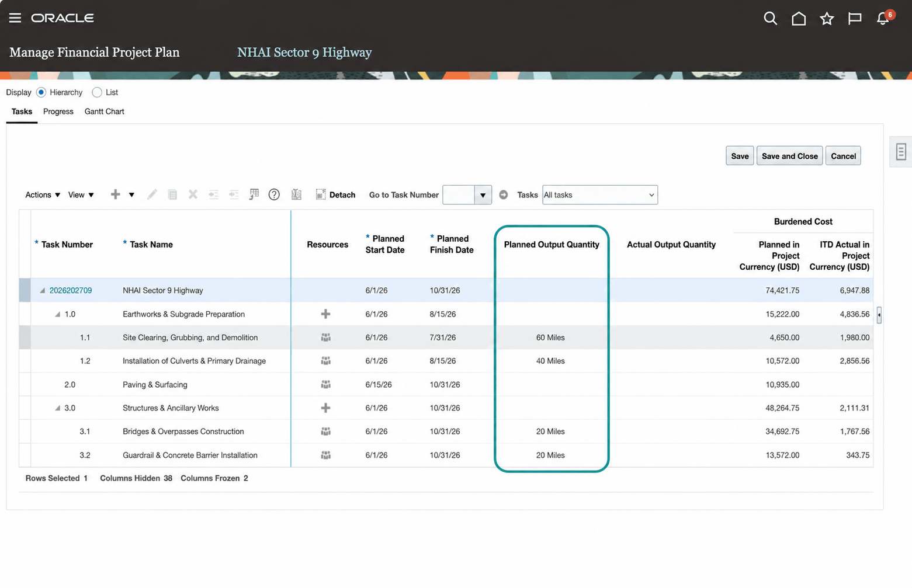Open the Actions dropdown menu
The image size is (912, 588).
coord(43,194)
